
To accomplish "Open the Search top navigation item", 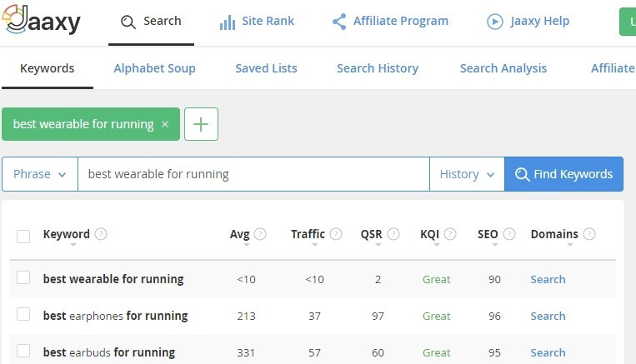I will 151,22.
